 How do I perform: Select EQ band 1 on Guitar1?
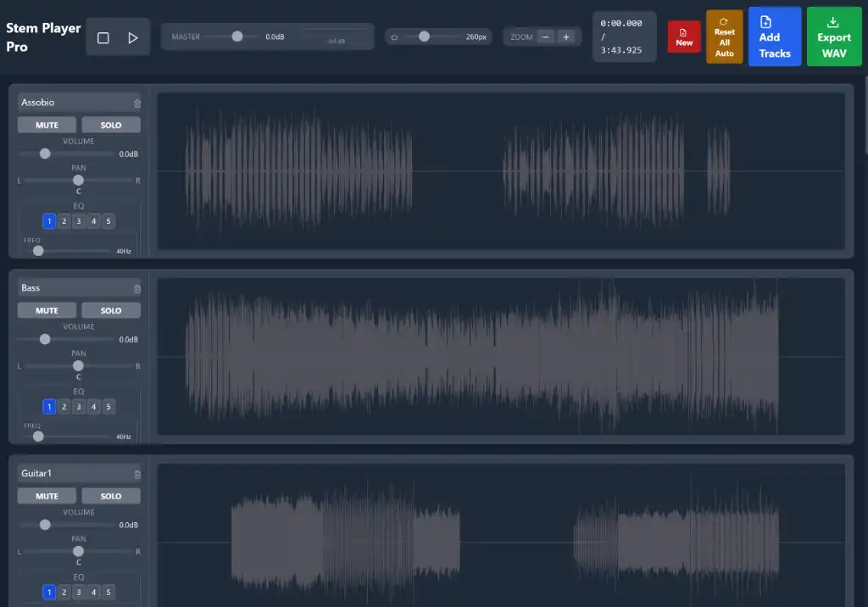49,592
